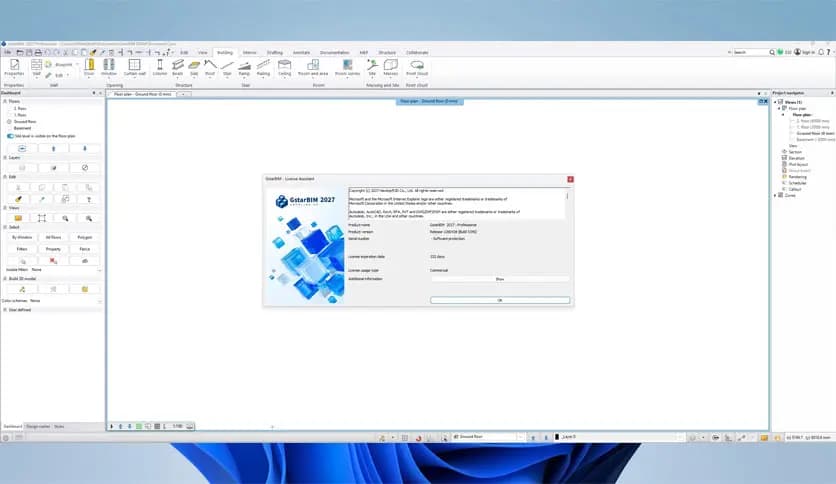This screenshot has width=836, height=484.
Task: Select the Curtain wall tool
Action: pos(134,68)
